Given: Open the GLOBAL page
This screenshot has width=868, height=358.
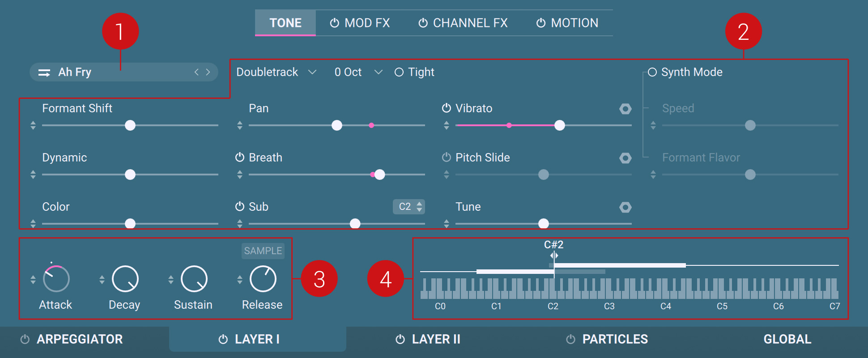Looking at the screenshot, I should (787, 340).
